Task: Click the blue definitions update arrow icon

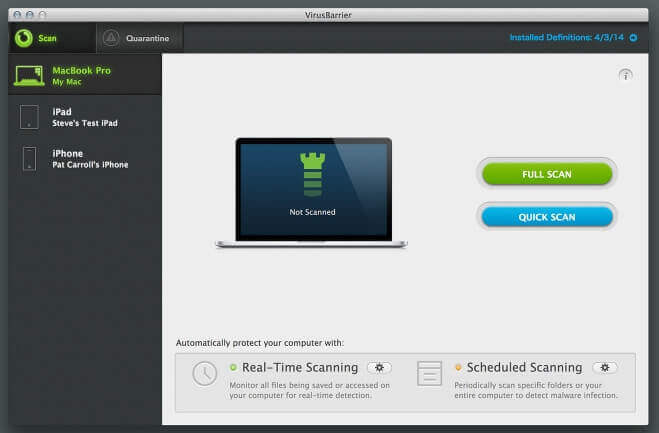Action: (x=633, y=38)
